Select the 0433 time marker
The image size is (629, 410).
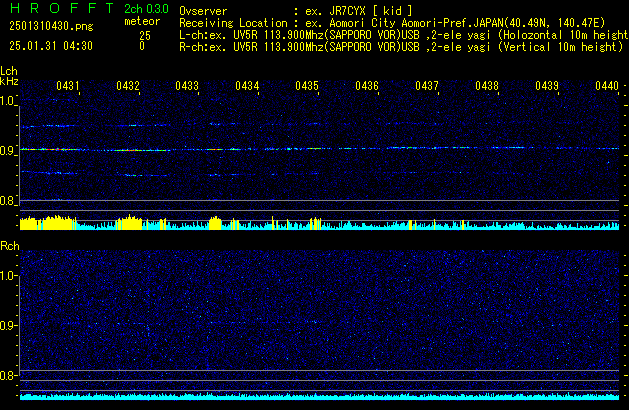click(187, 86)
